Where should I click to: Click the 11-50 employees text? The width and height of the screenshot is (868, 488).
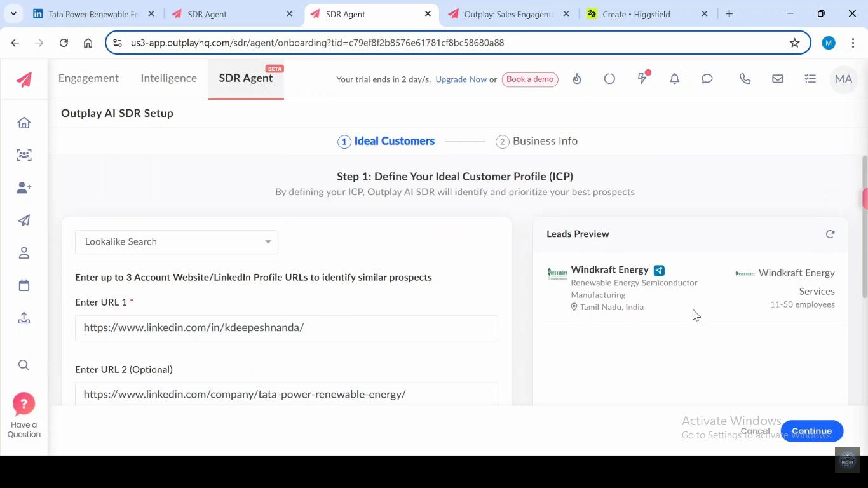pyautogui.click(x=803, y=304)
